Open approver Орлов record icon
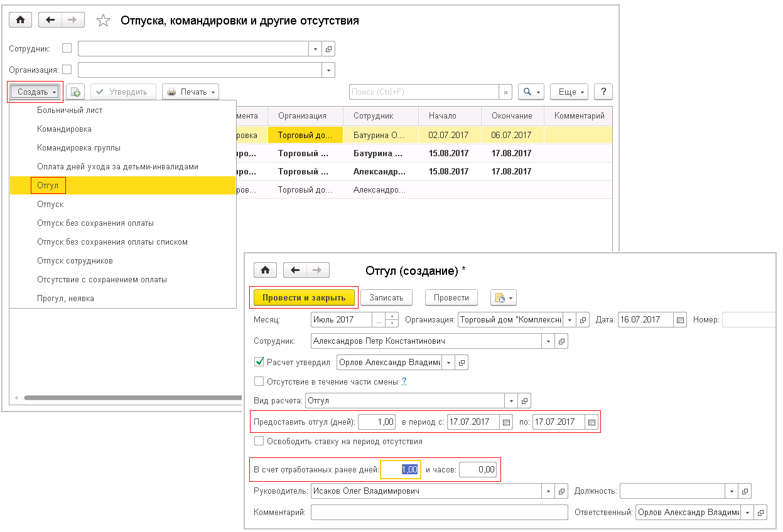783x532 pixels. [x=462, y=362]
